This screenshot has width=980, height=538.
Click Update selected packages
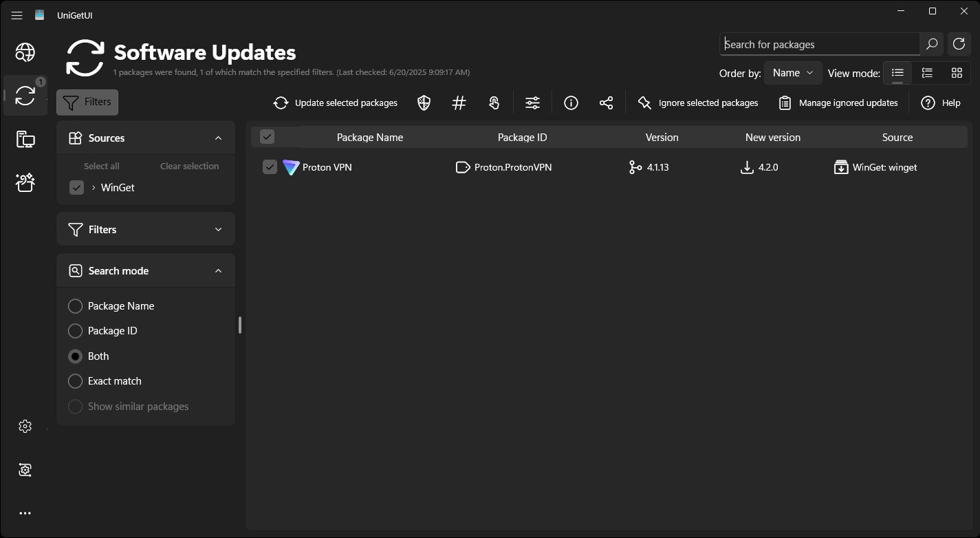coord(336,103)
